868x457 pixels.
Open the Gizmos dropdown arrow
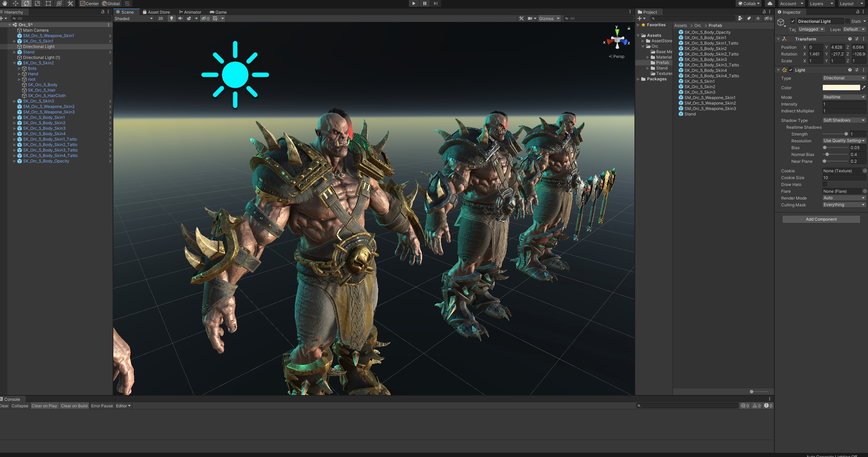558,18
